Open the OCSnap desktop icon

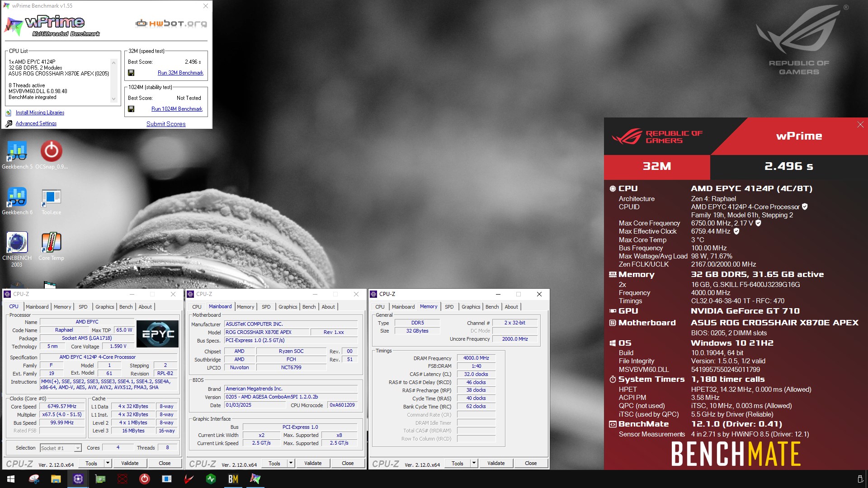click(x=51, y=155)
